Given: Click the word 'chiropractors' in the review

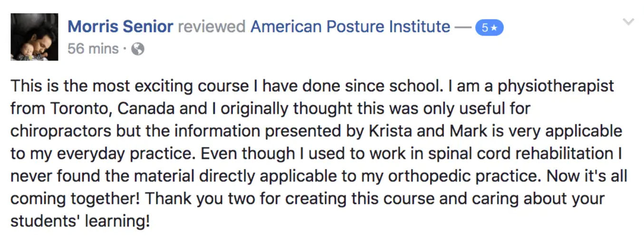Looking at the screenshot, I should coord(61,131).
